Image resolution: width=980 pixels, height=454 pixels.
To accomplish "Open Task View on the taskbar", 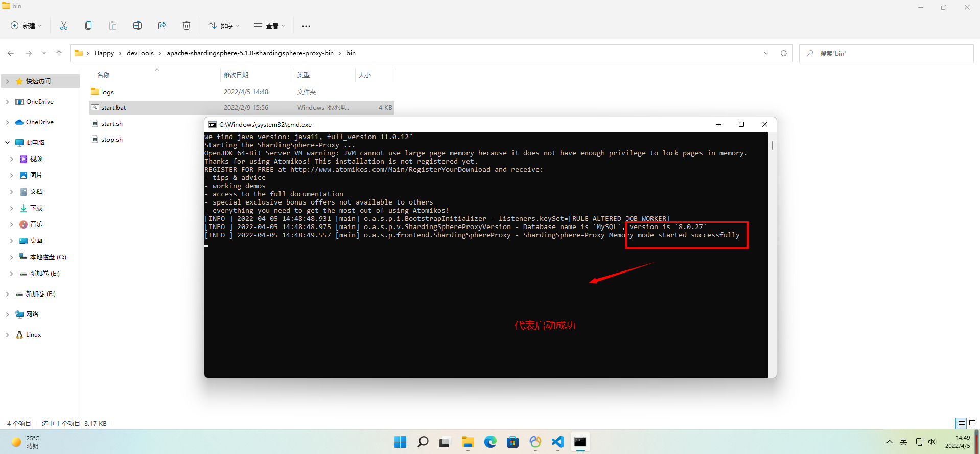I will [x=445, y=442].
